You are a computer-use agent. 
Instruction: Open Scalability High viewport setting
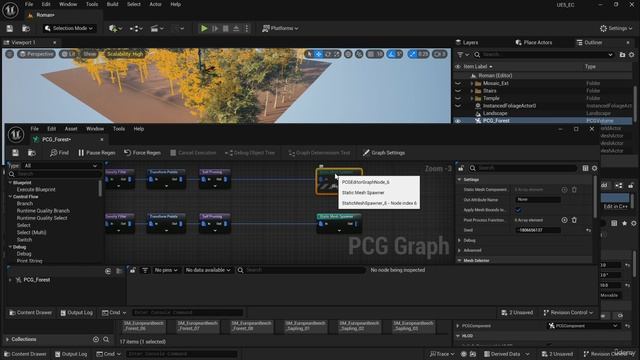(124, 54)
